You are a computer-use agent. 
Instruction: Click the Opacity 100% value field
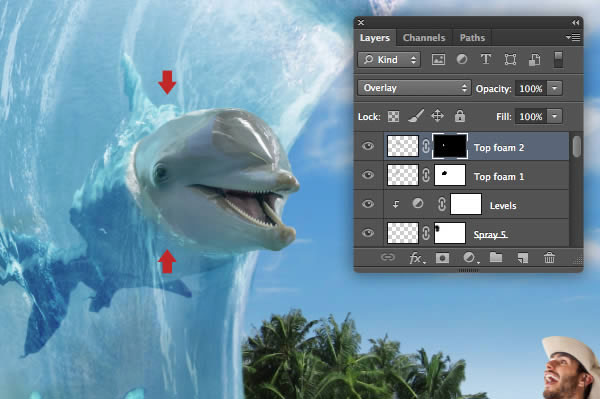point(531,88)
